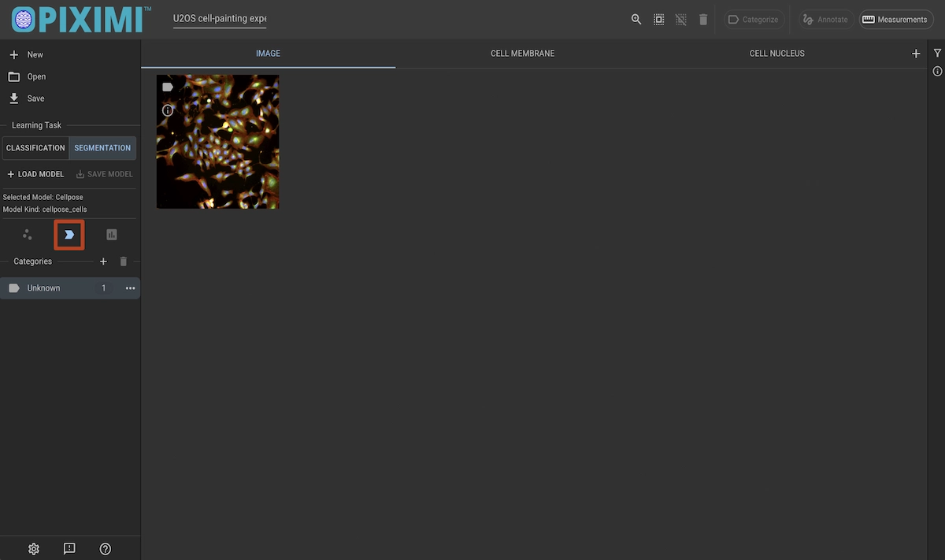945x560 pixels.
Task: Switch task to Segmentation
Action: [102, 148]
